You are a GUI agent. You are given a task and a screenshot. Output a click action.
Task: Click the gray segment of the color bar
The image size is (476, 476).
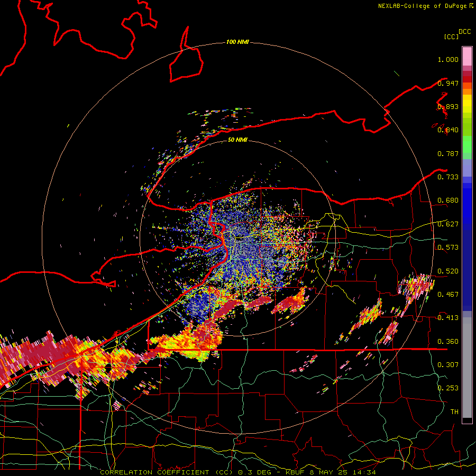coord(467,368)
